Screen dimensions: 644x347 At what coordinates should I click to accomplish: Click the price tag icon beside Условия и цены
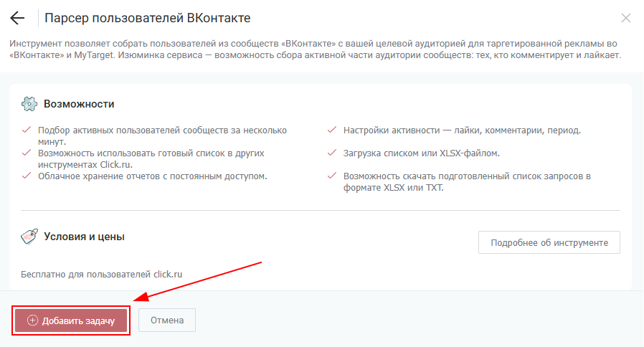(x=29, y=236)
